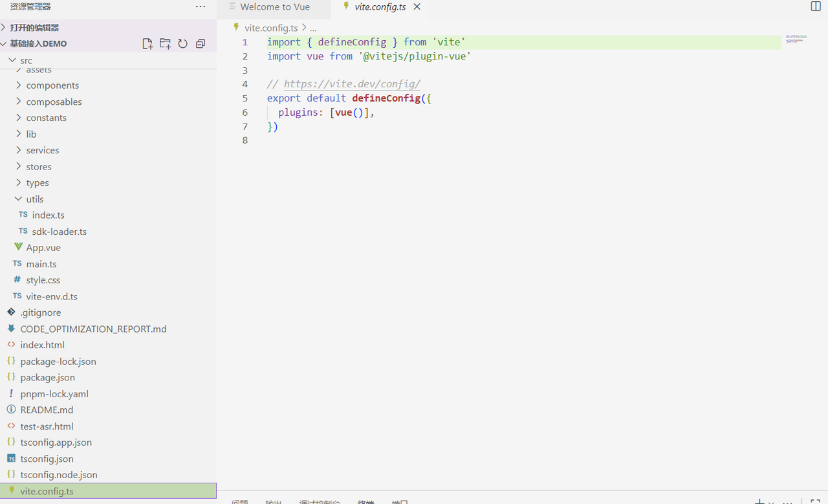Collapse the utils folder

tap(35, 199)
